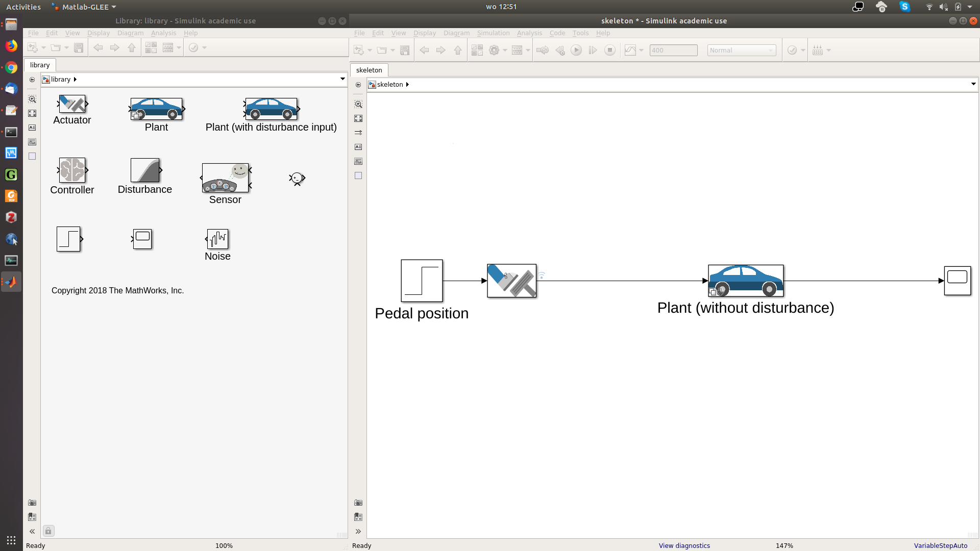Open the Matlab-GLEE application menu in top bar
This screenshot has width=980, height=551.
coord(84,7)
